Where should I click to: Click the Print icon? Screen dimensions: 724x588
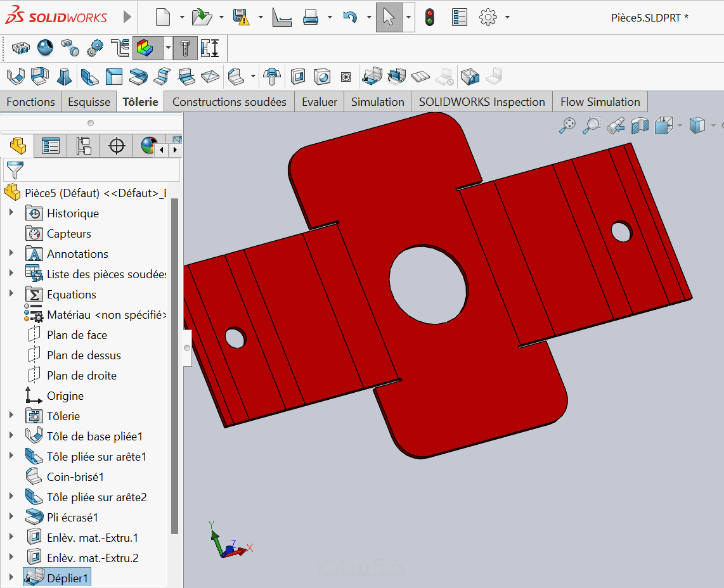(311, 17)
